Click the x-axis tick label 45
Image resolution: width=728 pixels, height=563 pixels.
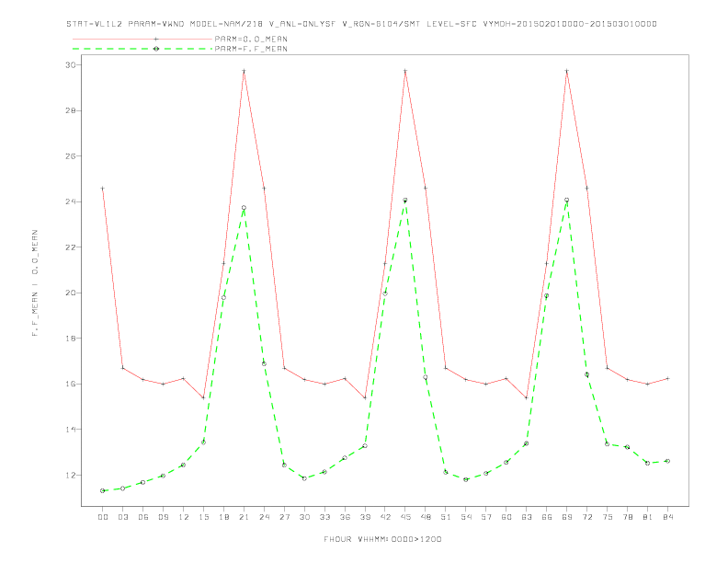point(405,517)
